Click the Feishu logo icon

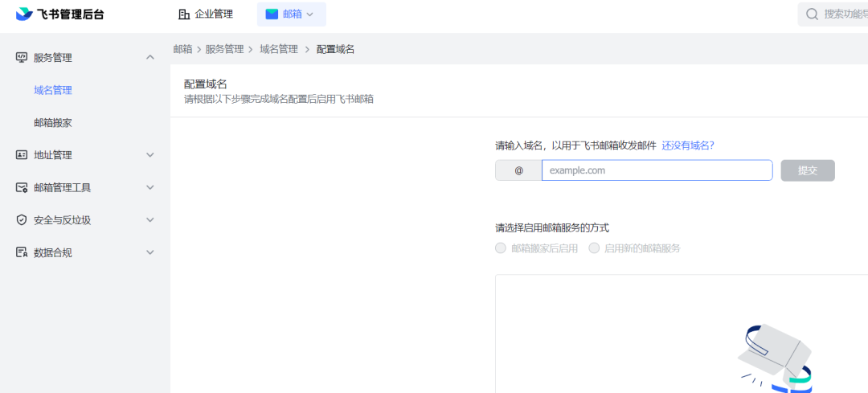tap(24, 14)
